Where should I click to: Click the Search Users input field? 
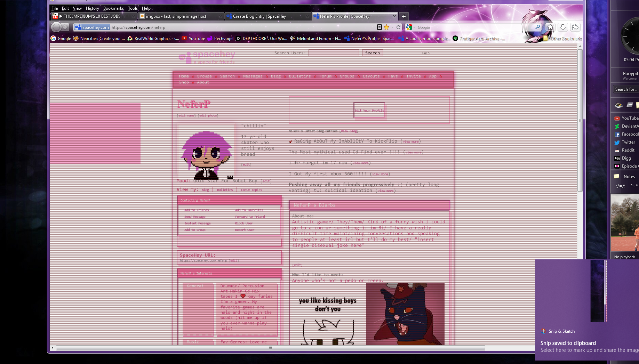click(334, 53)
